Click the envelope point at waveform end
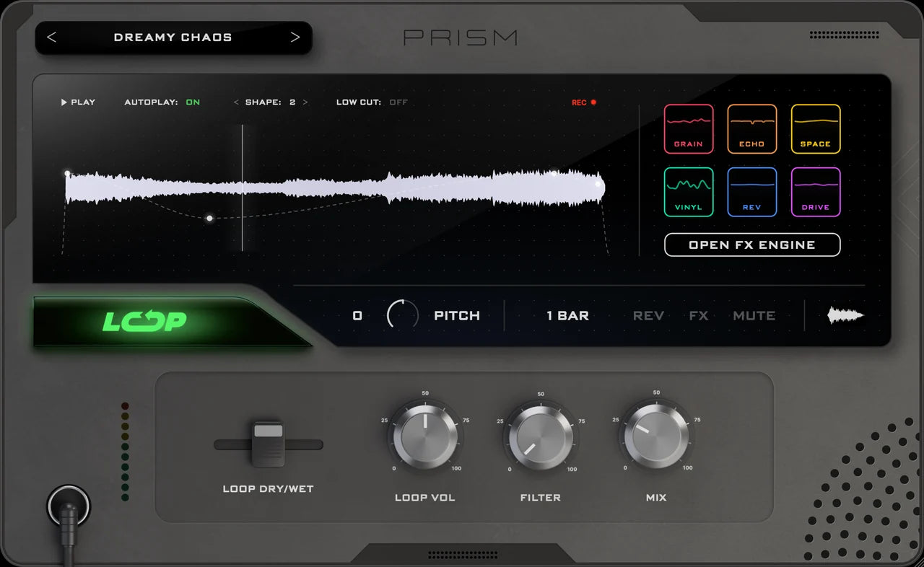This screenshot has height=567, width=924. coord(598,184)
